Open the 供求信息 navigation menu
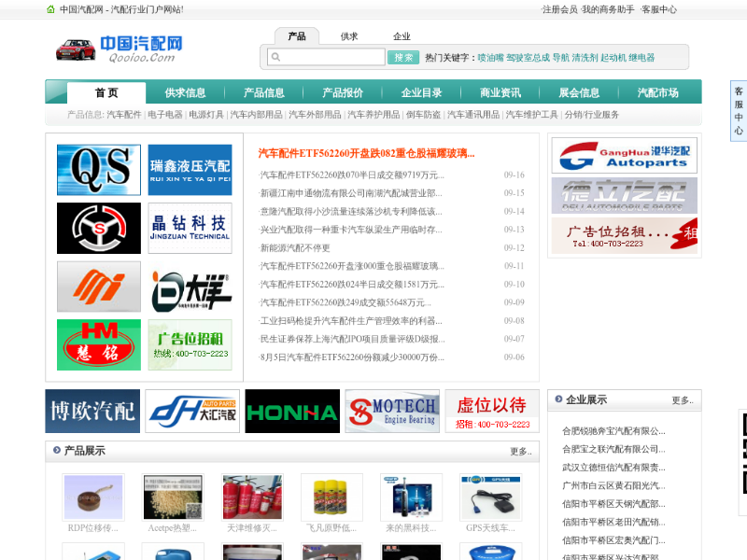The width and height of the screenshot is (747, 560). click(185, 93)
